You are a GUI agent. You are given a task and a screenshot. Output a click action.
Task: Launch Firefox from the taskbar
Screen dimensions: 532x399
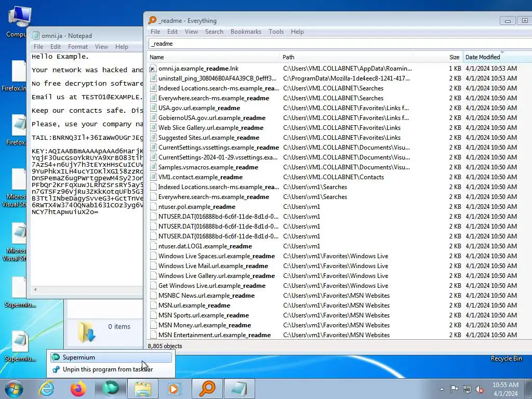pyautogui.click(x=78, y=389)
